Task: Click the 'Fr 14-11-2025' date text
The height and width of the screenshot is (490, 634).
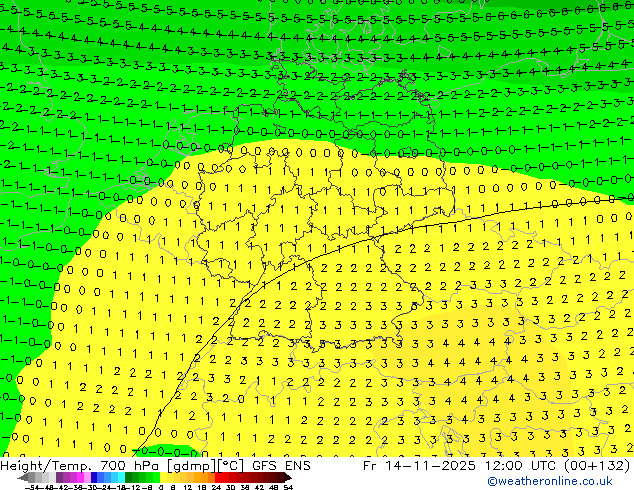Action: [x=419, y=465]
